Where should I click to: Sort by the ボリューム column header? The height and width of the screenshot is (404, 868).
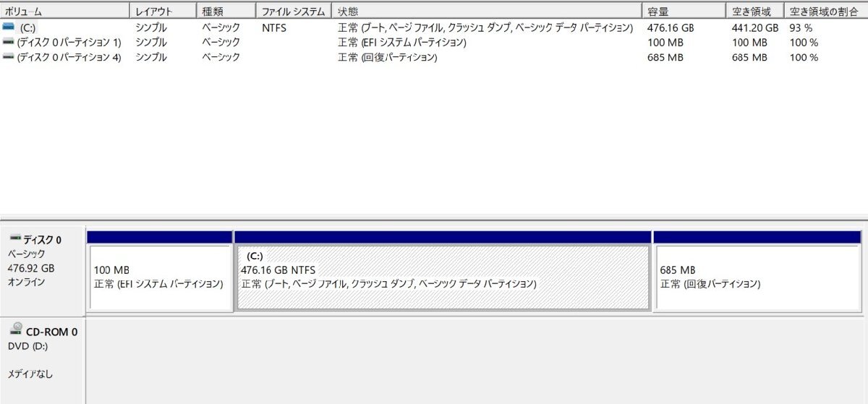coord(65,11)
